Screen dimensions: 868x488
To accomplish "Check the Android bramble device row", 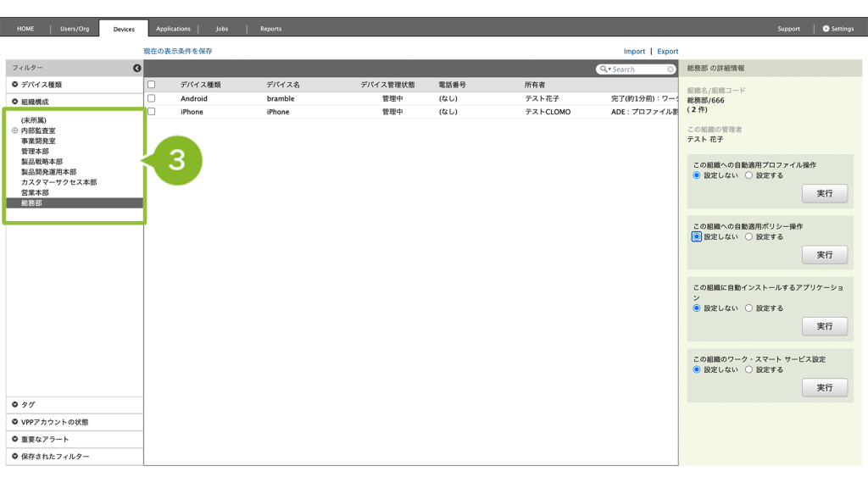I will (152, 98).
